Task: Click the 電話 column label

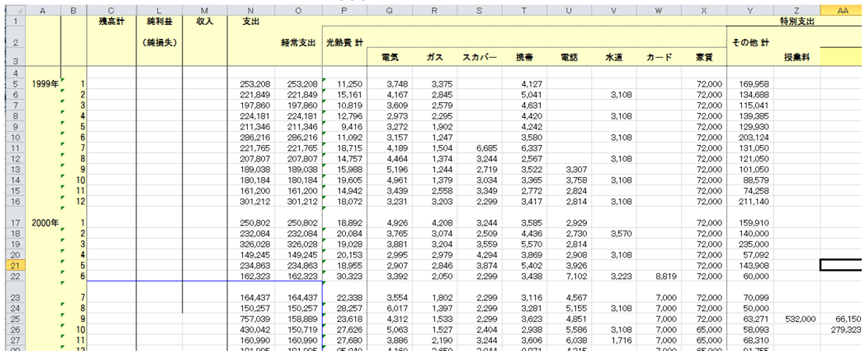Action: (568, 57)
